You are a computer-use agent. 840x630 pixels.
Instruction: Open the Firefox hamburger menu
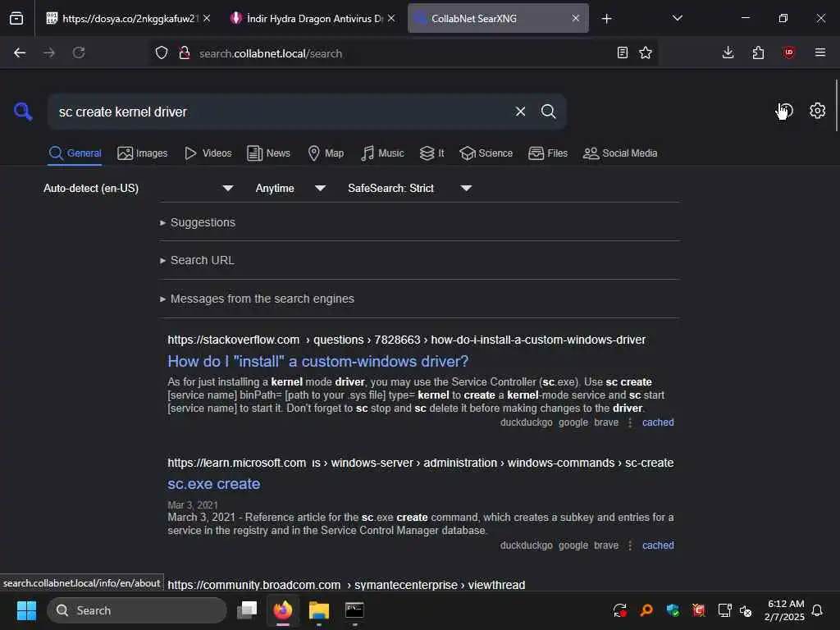tap(819, 52)
